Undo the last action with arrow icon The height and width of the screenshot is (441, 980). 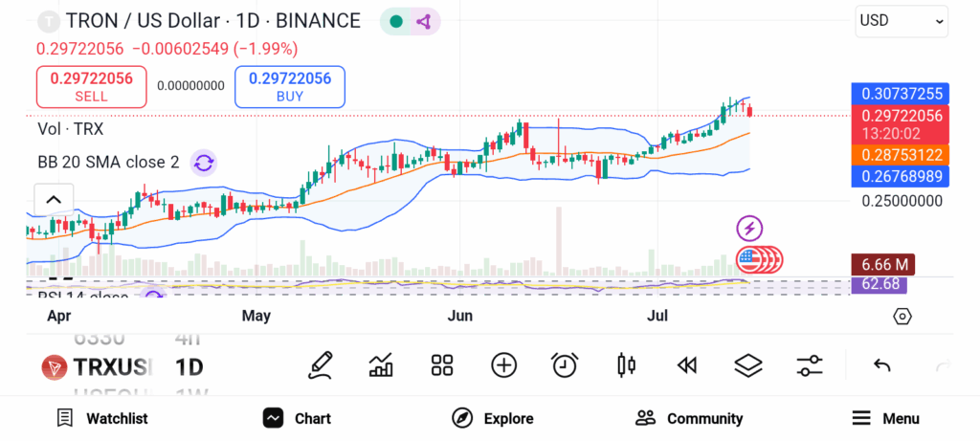[881, 365]
